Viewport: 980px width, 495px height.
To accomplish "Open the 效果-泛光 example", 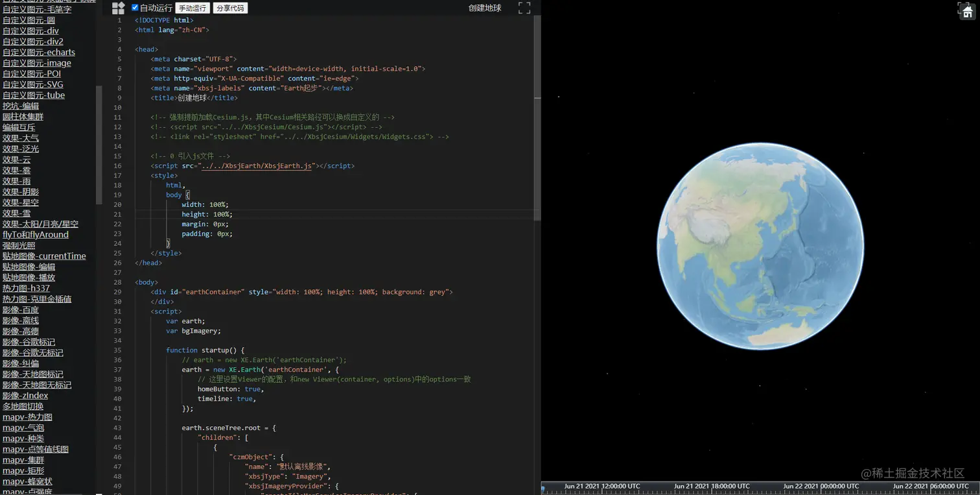I will (x=21, y=149).
